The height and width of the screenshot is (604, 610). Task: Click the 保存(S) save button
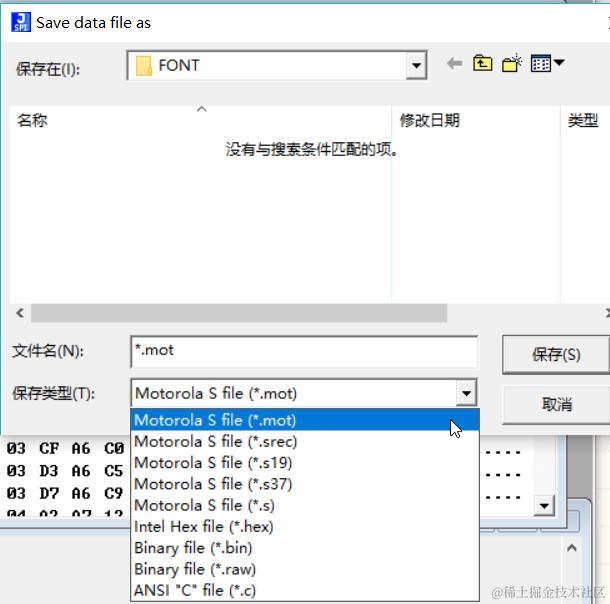pyautogui.click(x=556, y=355)
